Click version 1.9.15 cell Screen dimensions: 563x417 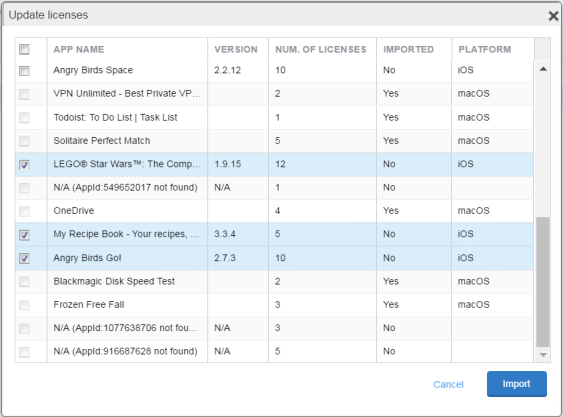point(227,164)
